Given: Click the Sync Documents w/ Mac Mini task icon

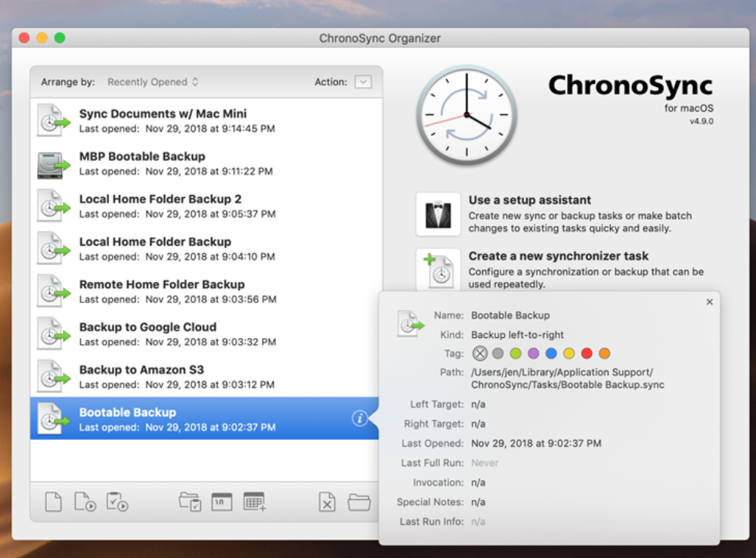Looking at the screenshot, I should point(53,120).
